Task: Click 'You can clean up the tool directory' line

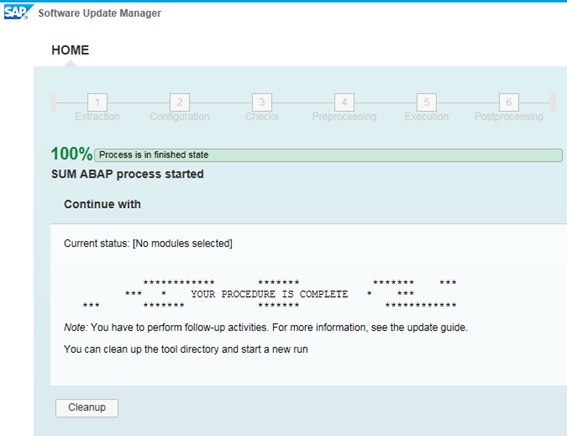Action: point(186,349)
